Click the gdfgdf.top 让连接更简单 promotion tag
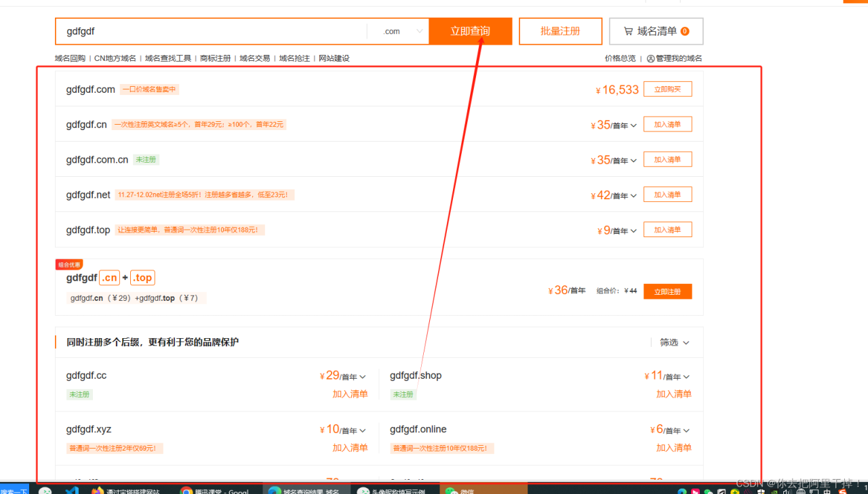 pyautogui.click(x=189, y=230)
